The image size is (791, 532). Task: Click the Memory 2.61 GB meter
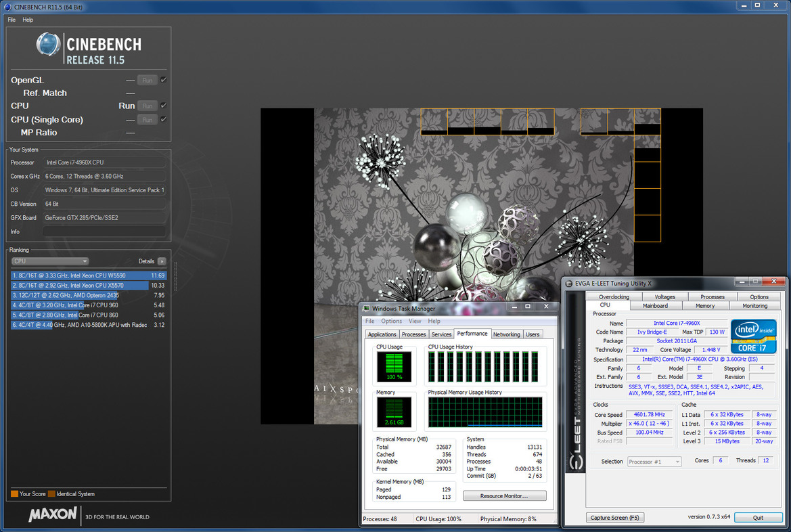coord(394,412)
